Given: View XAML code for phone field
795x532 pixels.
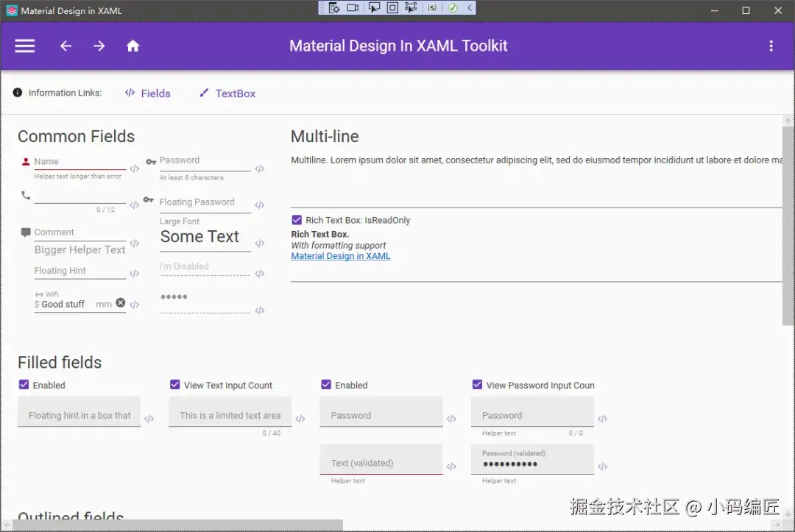Looking at the screenshot, I should (135, 205).
